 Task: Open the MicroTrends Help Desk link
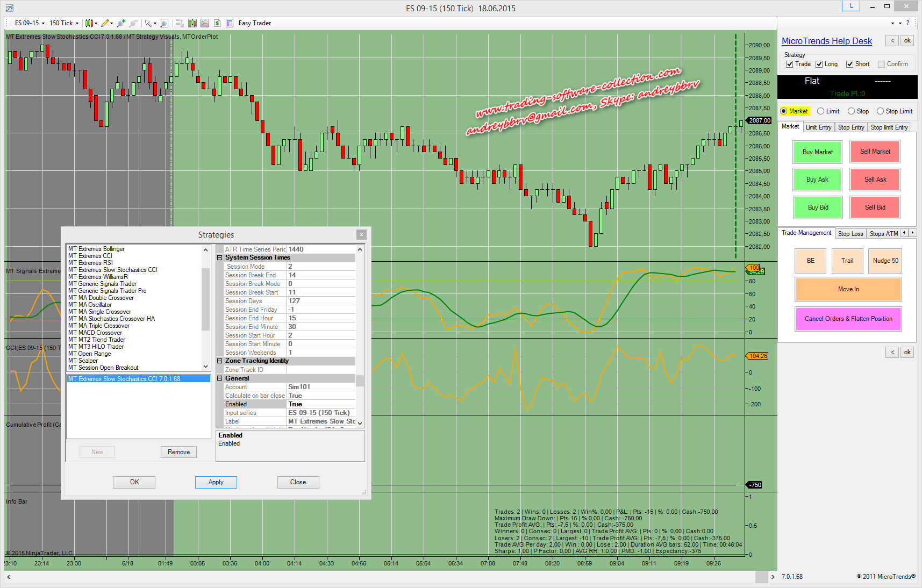coord(826,41)
